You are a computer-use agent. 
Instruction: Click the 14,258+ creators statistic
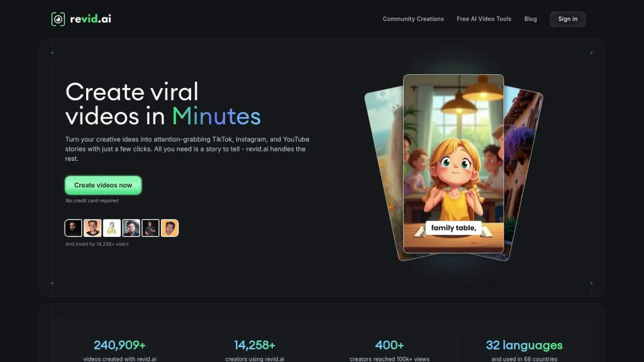pos(254,345)
